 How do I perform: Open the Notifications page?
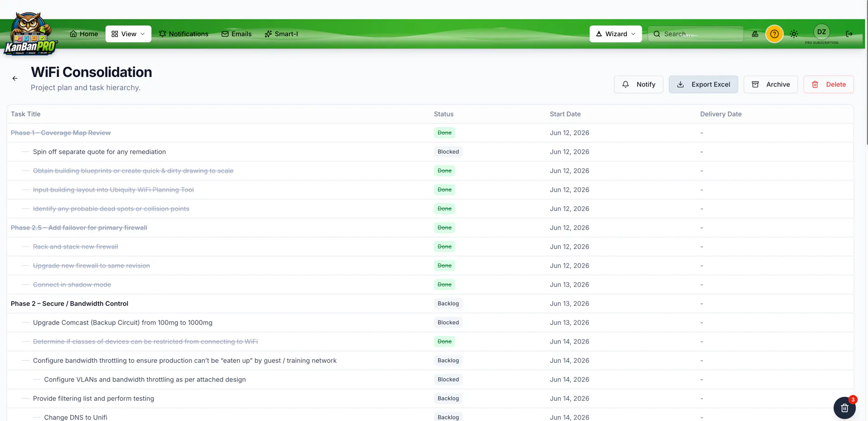(184, 34)
